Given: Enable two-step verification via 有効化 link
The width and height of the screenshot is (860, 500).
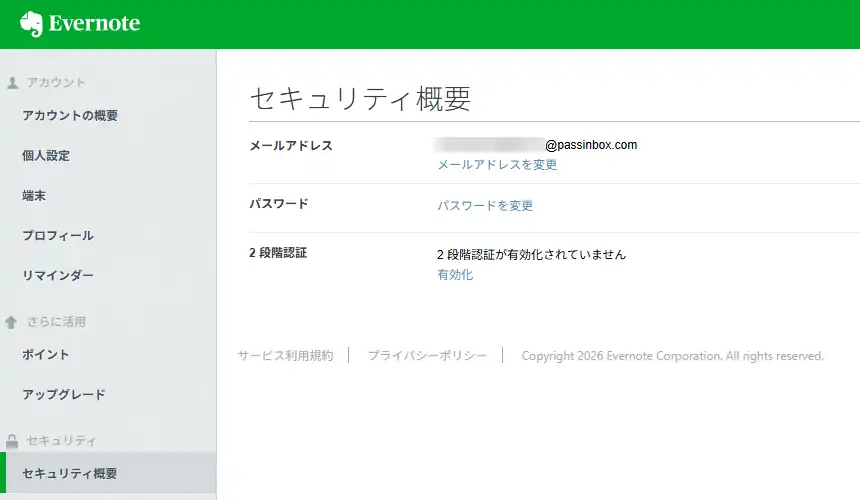Looking at the screenshot, I should coord(455,275).
